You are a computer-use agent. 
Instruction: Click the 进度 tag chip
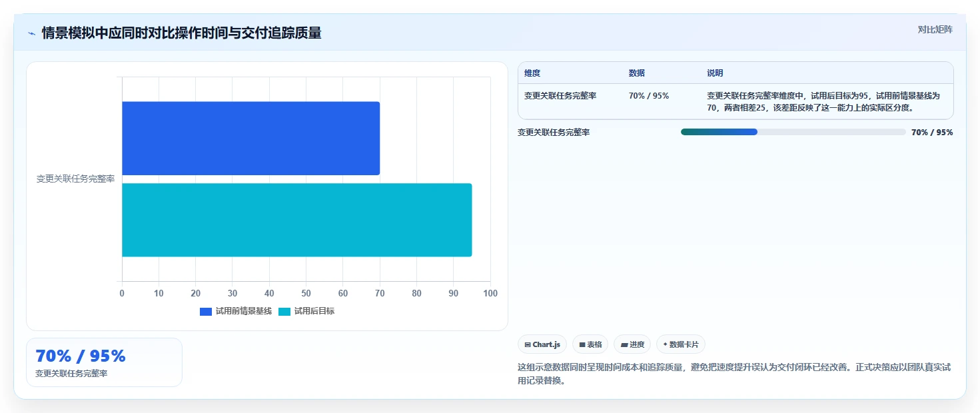pyautogui.click(x=632, y=344)
